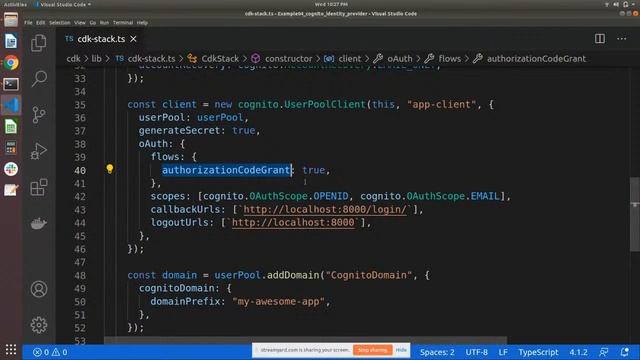
Task: Open the editor More Actions menu
Action: click(621, 39)
